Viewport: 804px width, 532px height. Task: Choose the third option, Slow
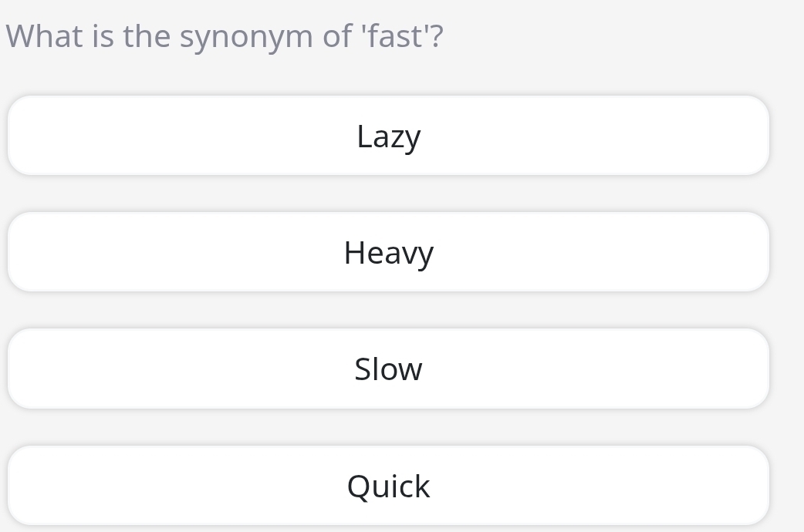(x=388, y=369)
